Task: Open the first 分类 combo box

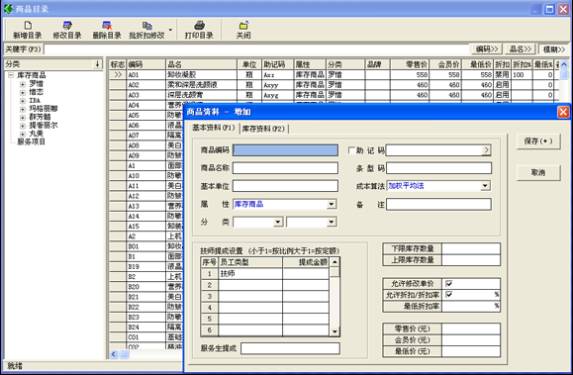Action: (278, 222)
